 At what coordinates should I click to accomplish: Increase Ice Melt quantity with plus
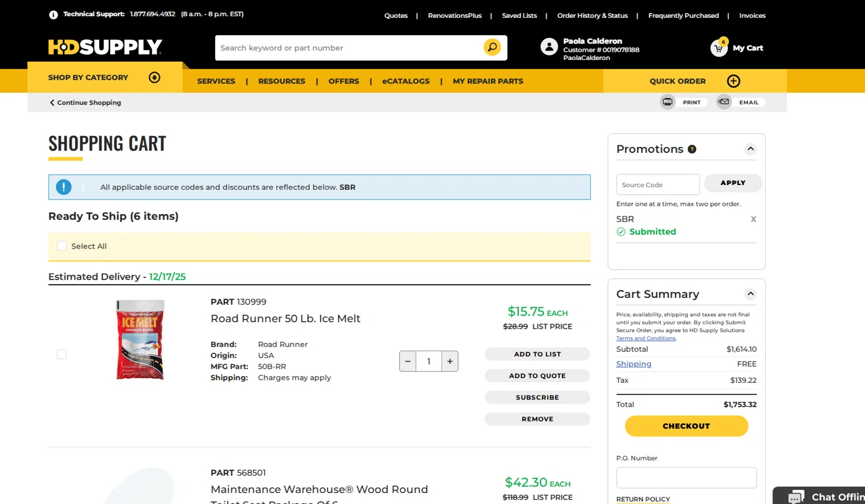pyautogui.click(x=450, y=362)
